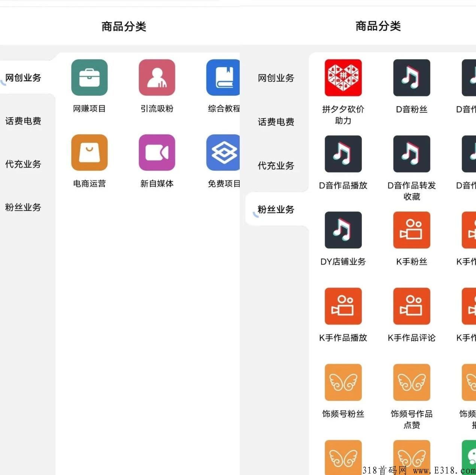476x475 pixels.
Task: Open the D音粉丝 music note icon
Action: tap(412, 77)
